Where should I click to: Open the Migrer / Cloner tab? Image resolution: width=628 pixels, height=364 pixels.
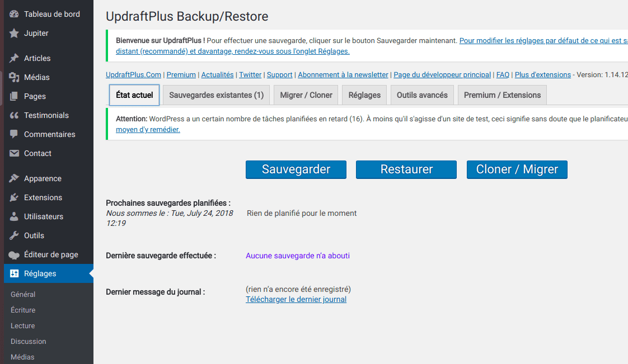tap(306, 95)
